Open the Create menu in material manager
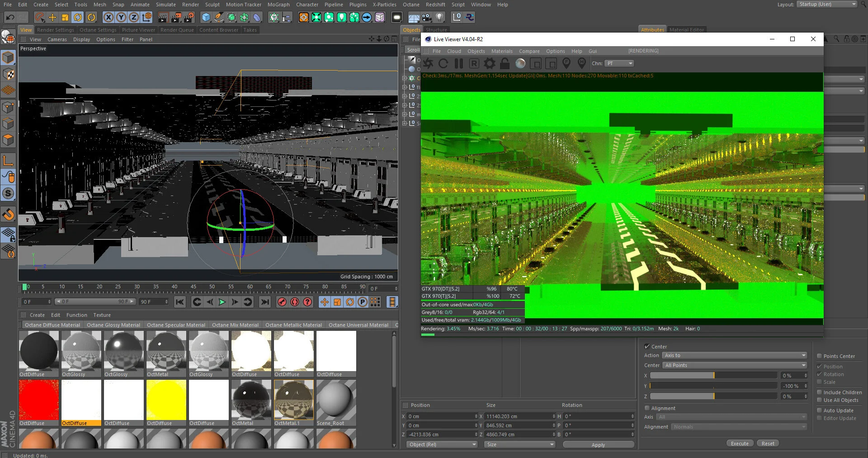 (x=37, y=315)
